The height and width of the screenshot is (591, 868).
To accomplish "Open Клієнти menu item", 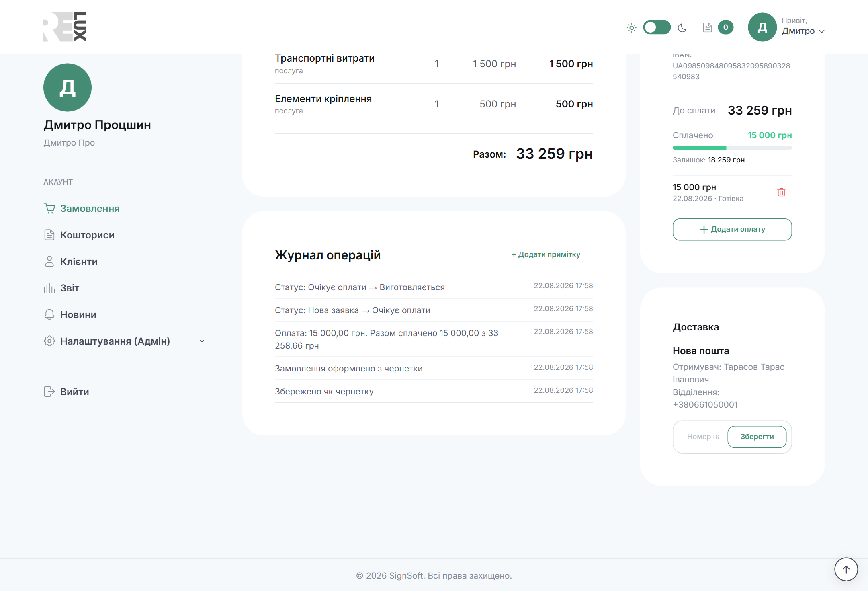I will [x=79, y=261].
